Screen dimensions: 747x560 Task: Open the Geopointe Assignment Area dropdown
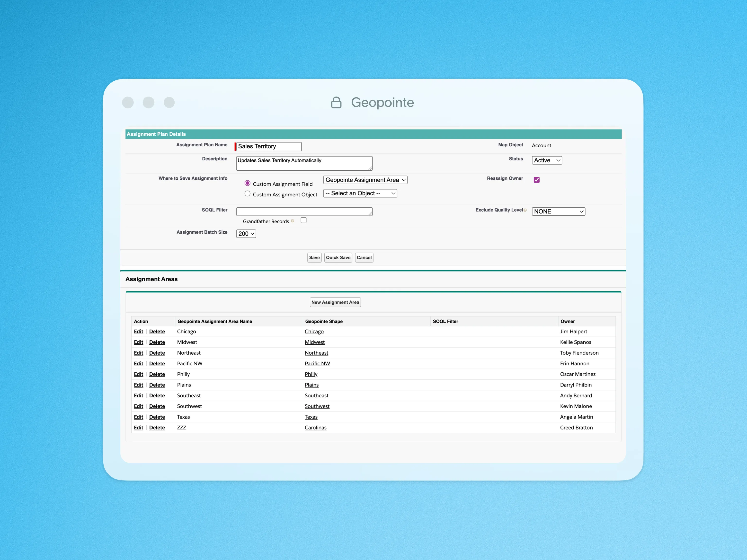point(365,180)
